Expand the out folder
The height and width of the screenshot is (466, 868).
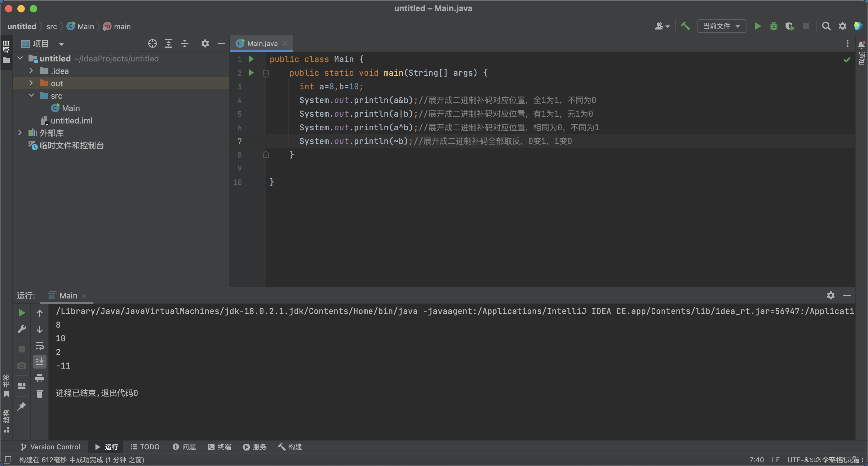31,83
